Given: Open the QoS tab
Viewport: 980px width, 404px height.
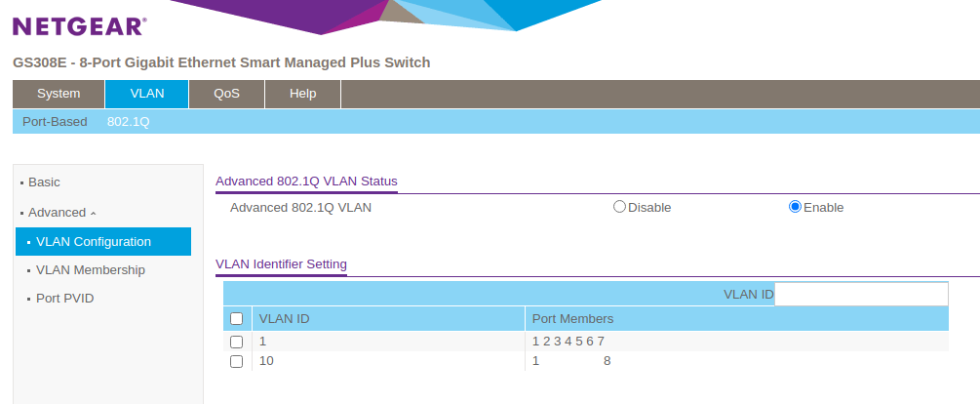Looking at the screenshot, I should (x=226, y=94).
